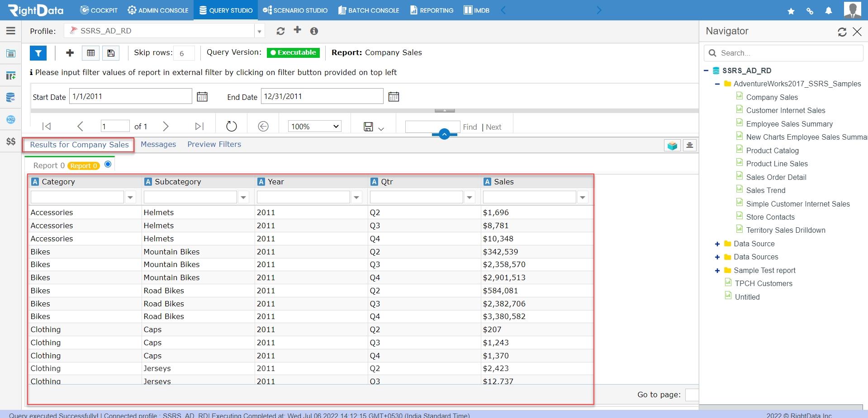Collapse the report parameters panel toggle
The width and height of the screenshot is (868, 418).
point(445,110)
